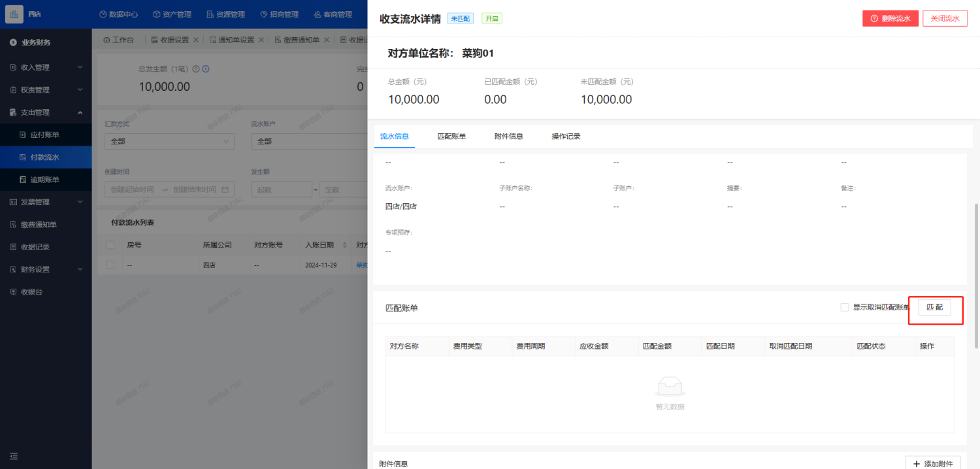Tick the select-all checkbox in 付款流水列表 header
Viewport: 980px width, 469px height.
point(110,245)
